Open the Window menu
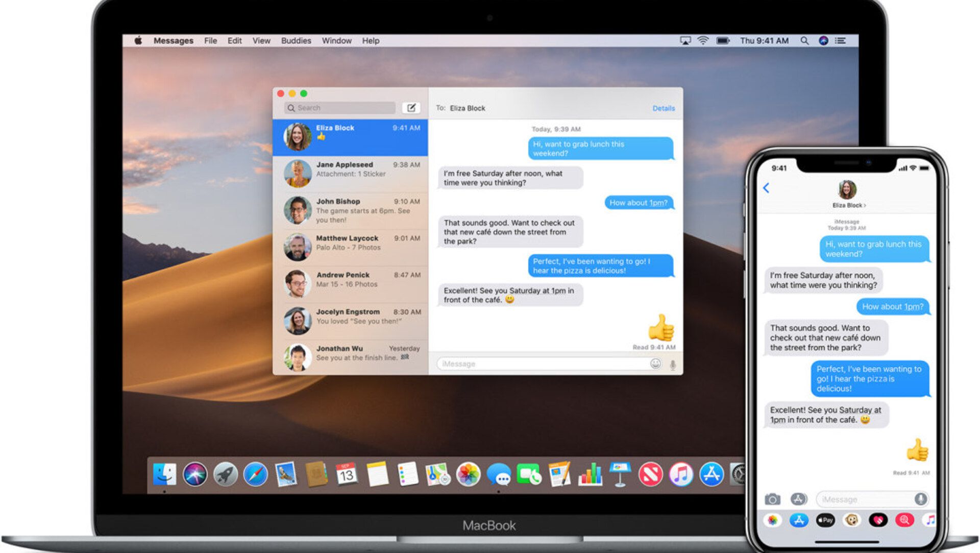The image size is (980, 553). coord(337,41)
